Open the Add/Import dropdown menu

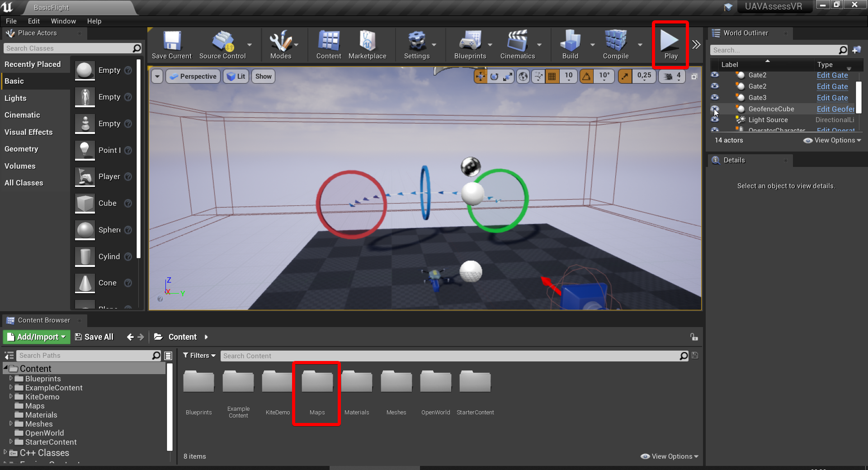tap(37, 337)
